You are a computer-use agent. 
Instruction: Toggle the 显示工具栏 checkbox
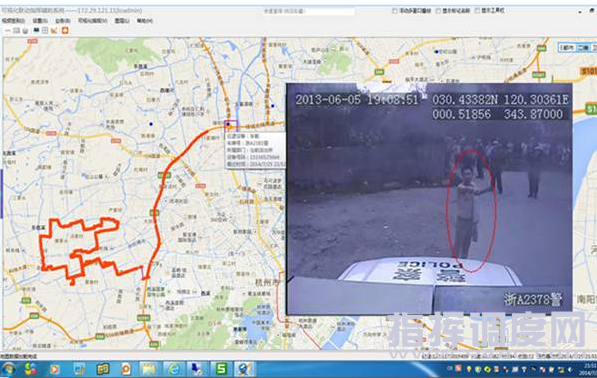[477, 11]
